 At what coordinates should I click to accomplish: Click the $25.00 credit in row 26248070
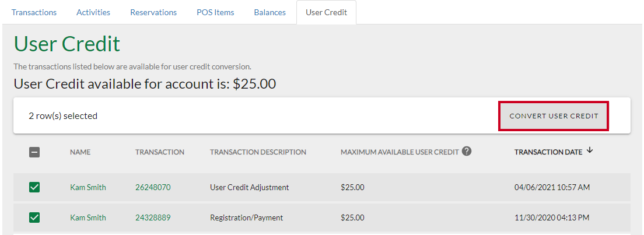click(x=352, y=187)
